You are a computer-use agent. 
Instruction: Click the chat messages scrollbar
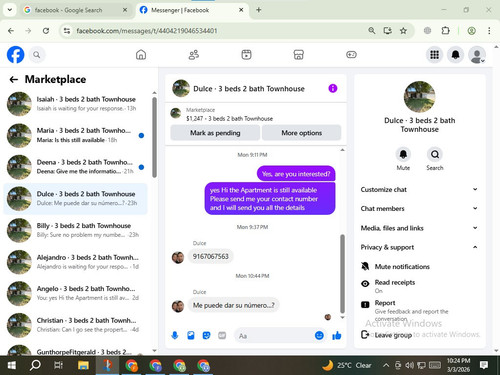pos(342,273)
